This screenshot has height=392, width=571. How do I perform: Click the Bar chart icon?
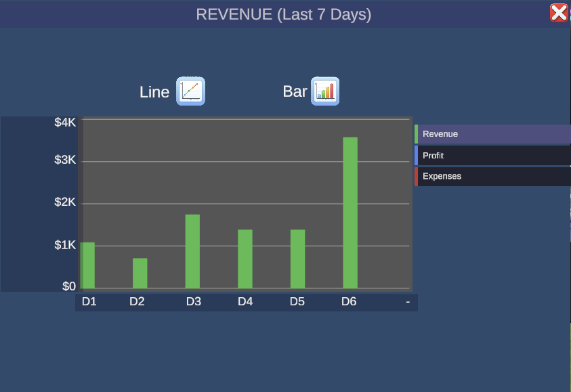click(325, 91)
